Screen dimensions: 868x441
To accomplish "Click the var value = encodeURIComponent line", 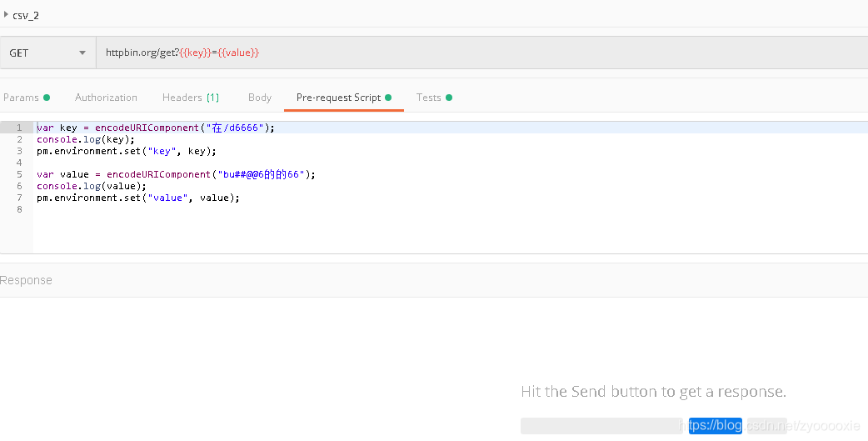I will (x=176, y=174).
